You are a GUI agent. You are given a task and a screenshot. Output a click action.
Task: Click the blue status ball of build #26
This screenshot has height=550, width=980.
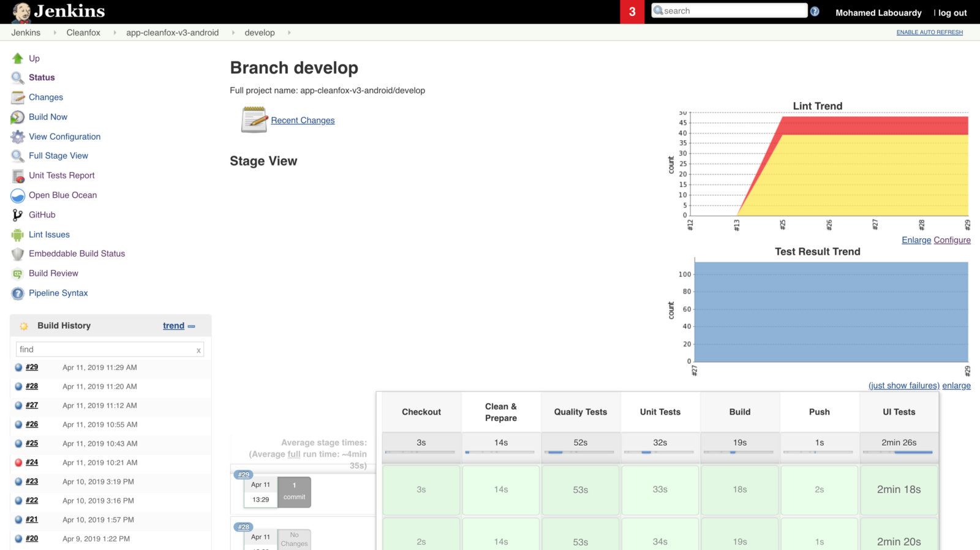(x=18, y=424)
